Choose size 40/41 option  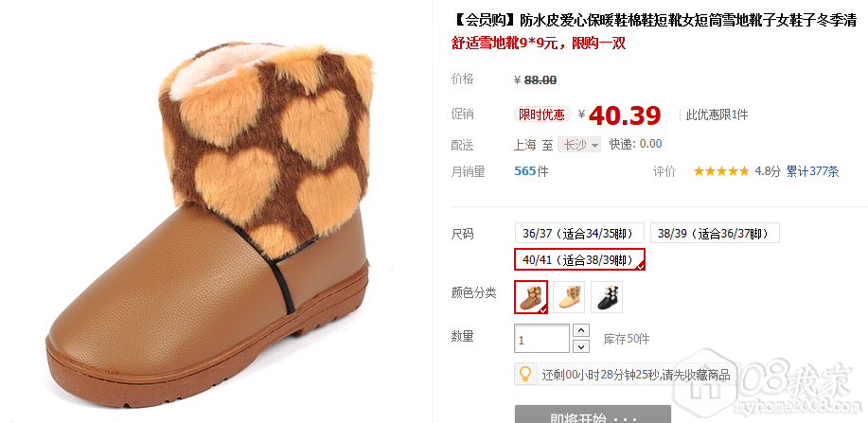[579, 259]
